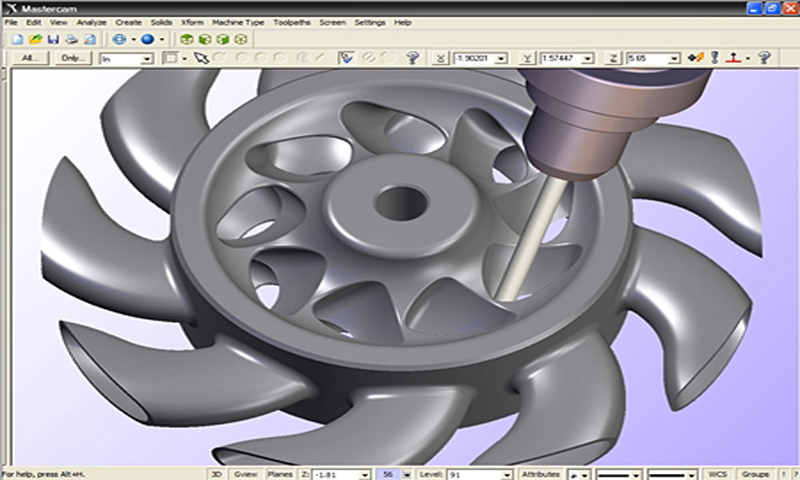
Task: Click the Print preview icon
Action: click(90, 39)
